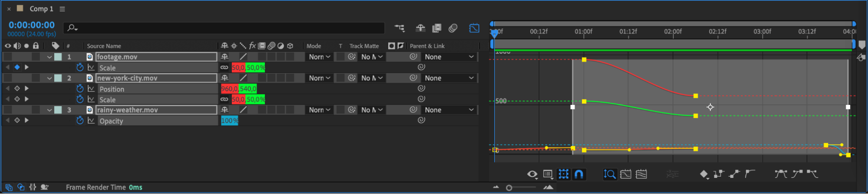This screenshot has height=194, width=868.
Task: Select the Comp 1 timeline tab
Action: pyautogui.click(x=41, y=9)
